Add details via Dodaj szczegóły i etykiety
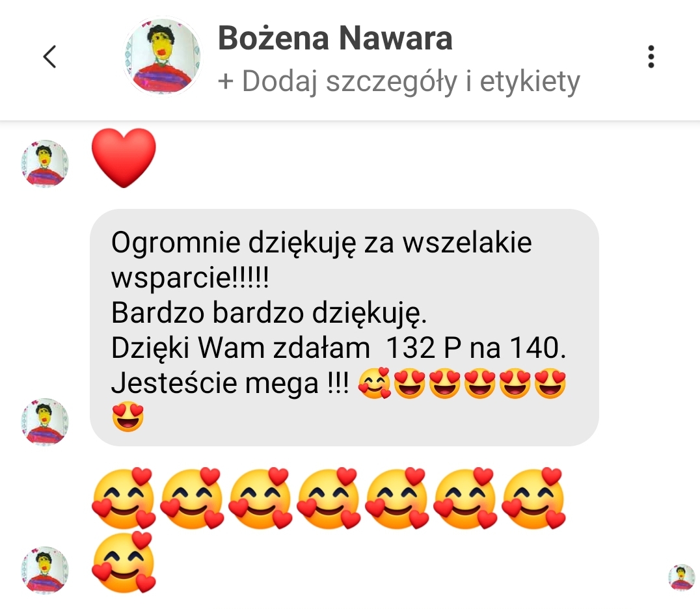 coord(399,82)
